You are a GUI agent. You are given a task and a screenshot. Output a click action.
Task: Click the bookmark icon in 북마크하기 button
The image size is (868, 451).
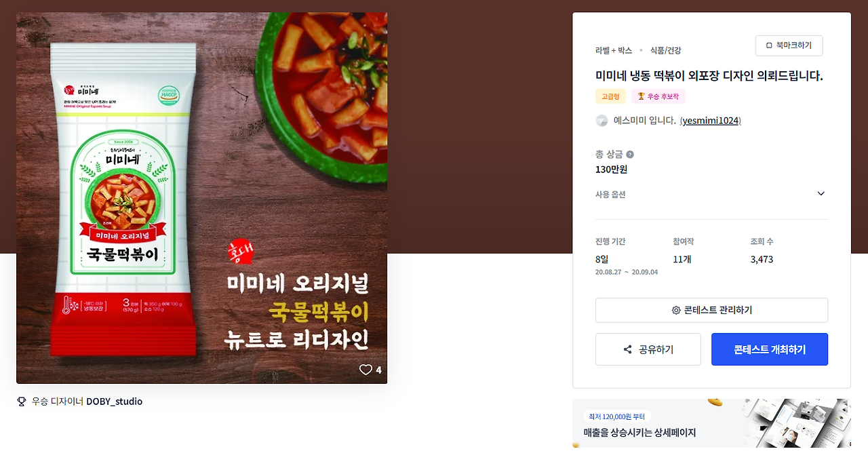(x=769, y=45)
